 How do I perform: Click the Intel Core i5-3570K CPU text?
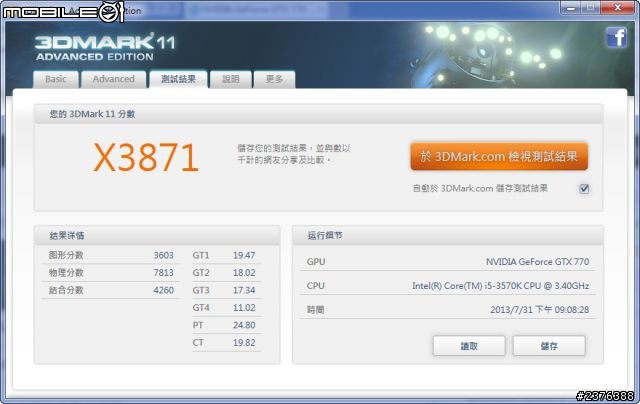point(500,286)
